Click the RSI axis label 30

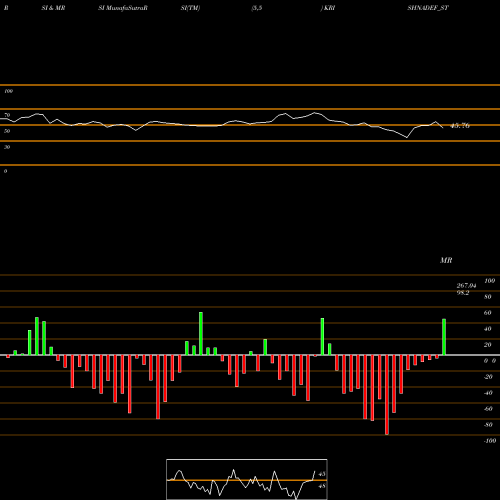pos(7,147)
